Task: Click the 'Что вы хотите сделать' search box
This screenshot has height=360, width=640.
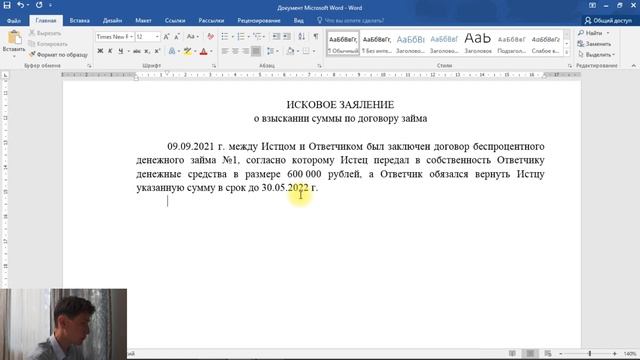Action: [351, 20]
